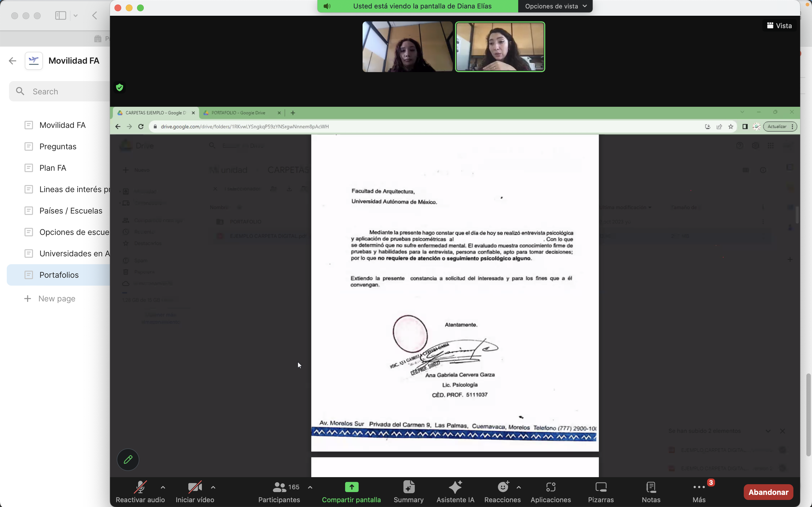
Task: Switch layout with the Vista button
Action: tap(779, 26)
